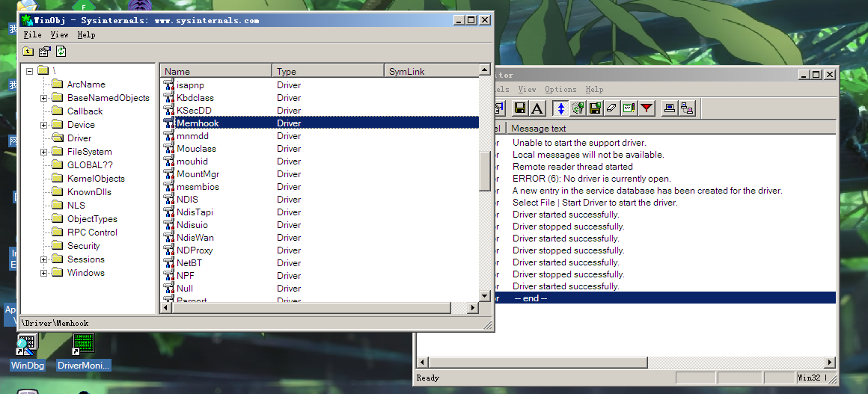868x394 pixels.
Task: Select Driver folder in tree
Action: [72, 138]
